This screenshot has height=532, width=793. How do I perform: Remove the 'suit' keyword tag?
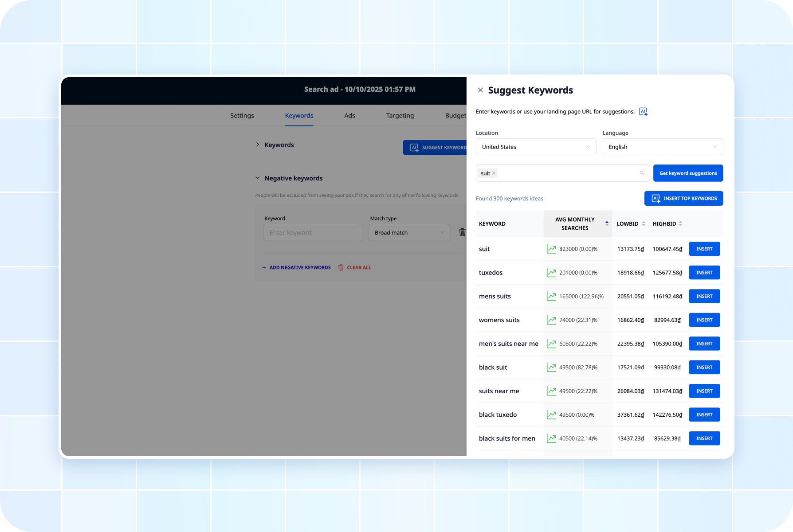[x=494, y=173]
